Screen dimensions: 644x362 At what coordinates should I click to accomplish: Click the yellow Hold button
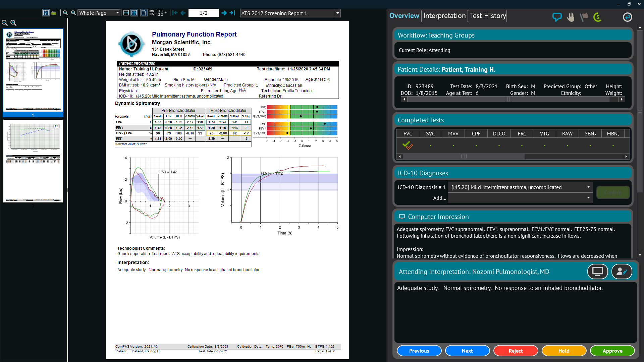pyautogui.click(x=564, y=351)
